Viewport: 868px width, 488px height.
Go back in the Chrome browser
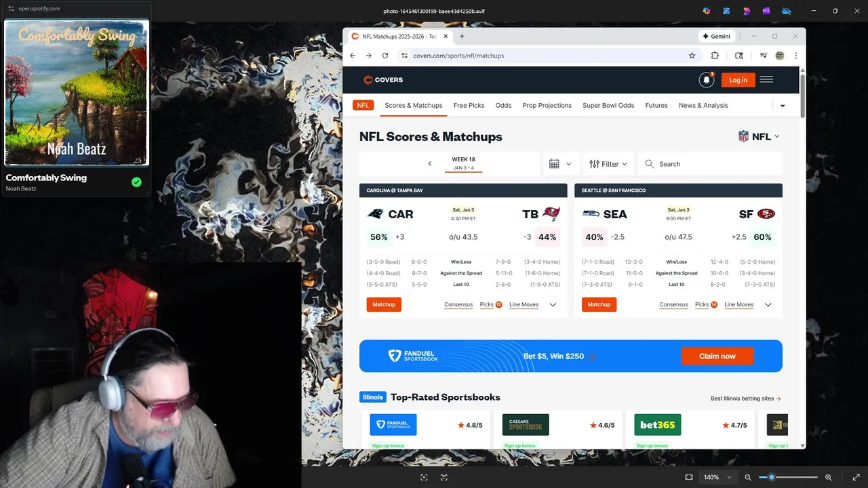tap(353, 56)
